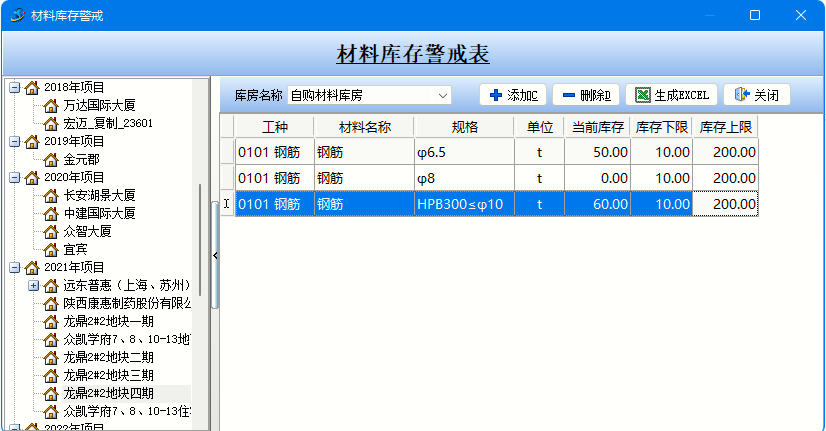Click the 材料名称 column header

click(363, 127)
